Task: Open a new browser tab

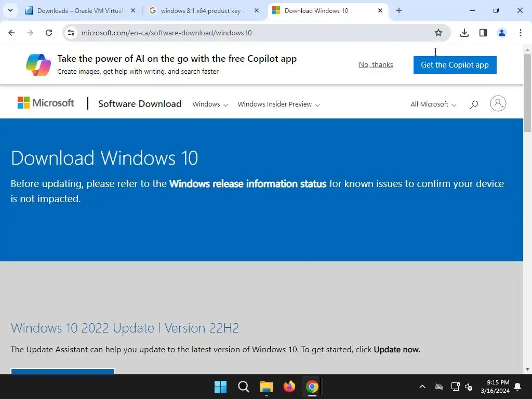Action: [399, 10]
